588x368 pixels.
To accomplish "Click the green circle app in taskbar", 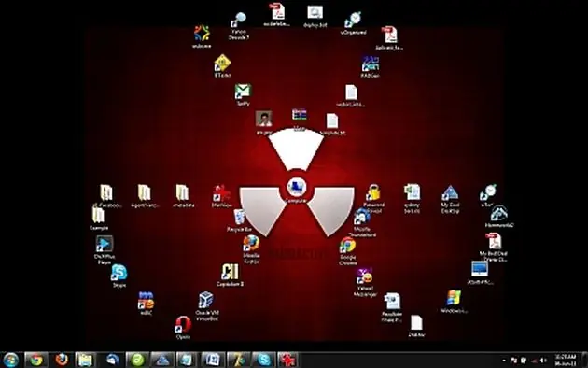I will point(137,361).
